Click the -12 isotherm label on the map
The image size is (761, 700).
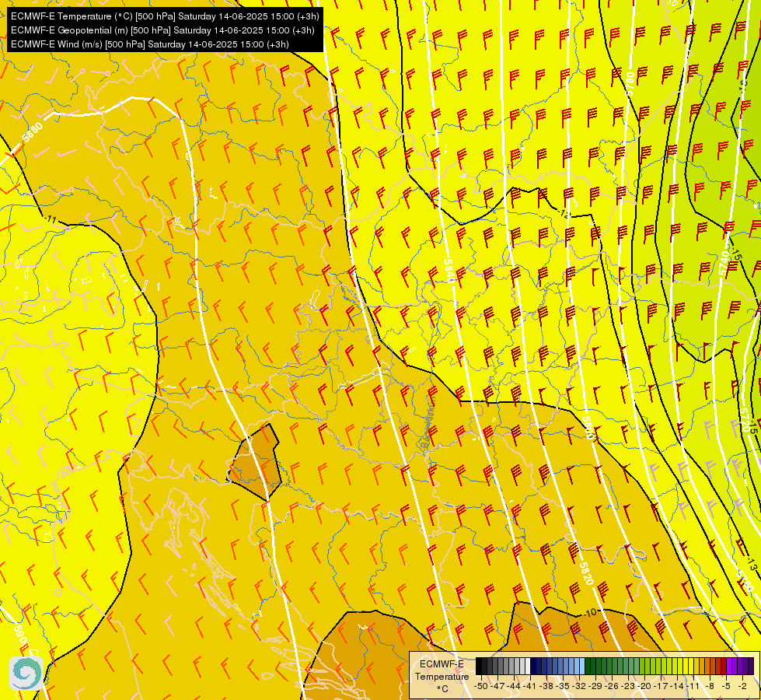564,213
